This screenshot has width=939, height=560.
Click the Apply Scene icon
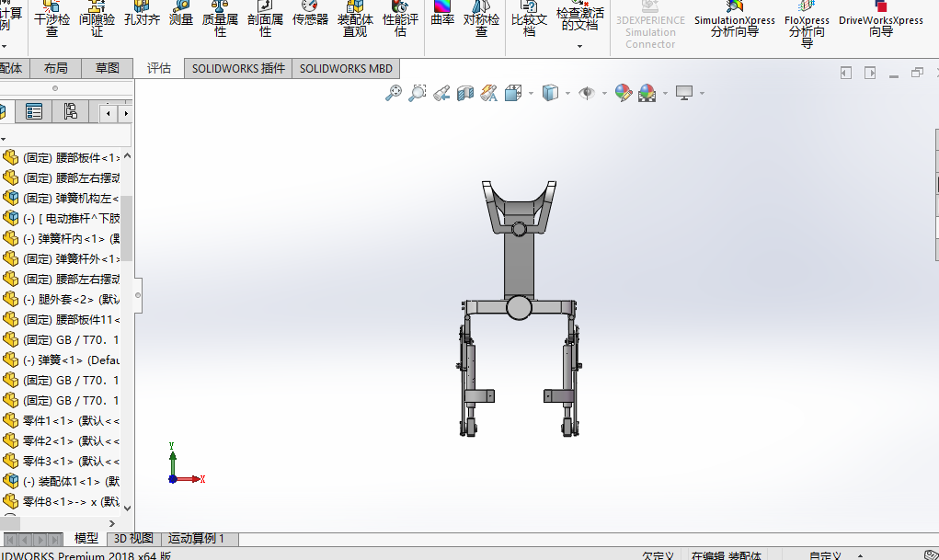coord(647,93)
